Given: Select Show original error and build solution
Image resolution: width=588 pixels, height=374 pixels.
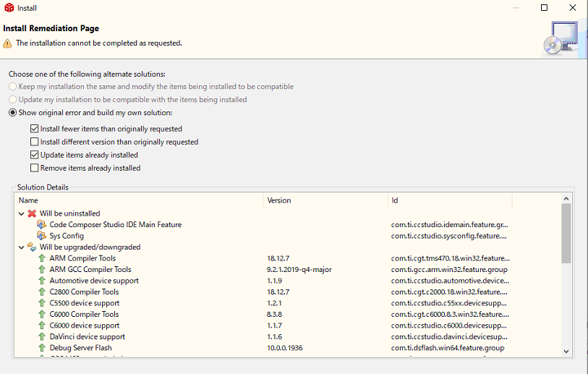Looking at the screenshot, I should [x=12, y=113].
